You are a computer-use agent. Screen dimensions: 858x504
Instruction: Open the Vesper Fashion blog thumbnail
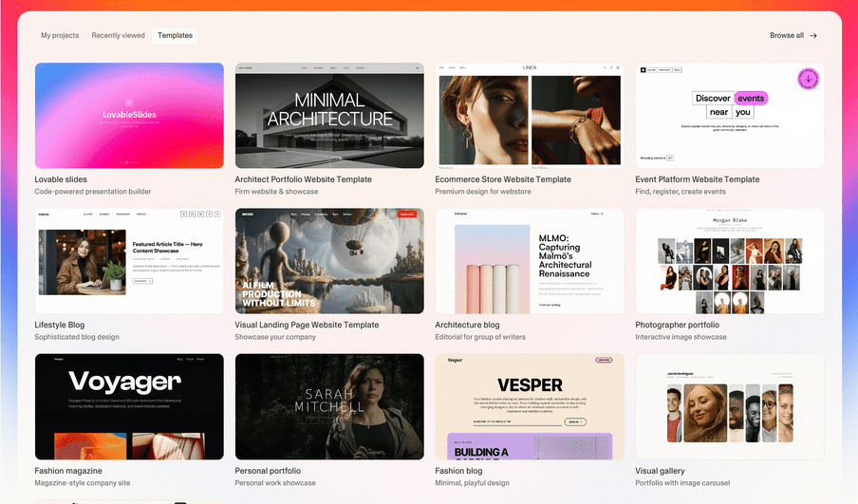coord(530,406)
